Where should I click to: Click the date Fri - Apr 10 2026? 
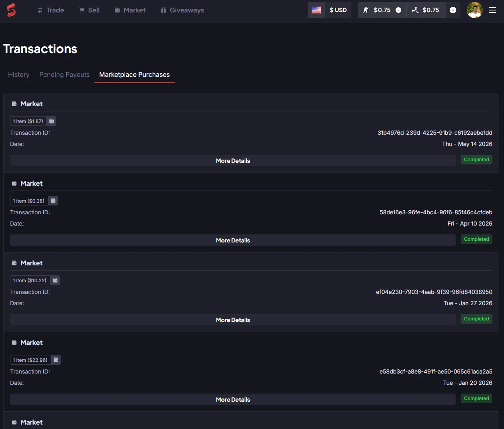(470, 224)
